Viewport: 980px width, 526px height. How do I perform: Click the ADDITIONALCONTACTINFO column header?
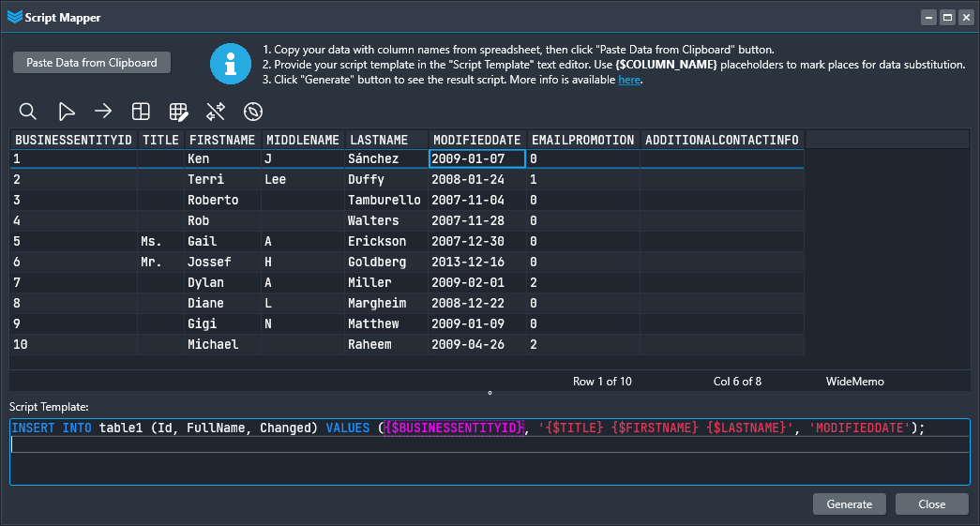[722, 140]
